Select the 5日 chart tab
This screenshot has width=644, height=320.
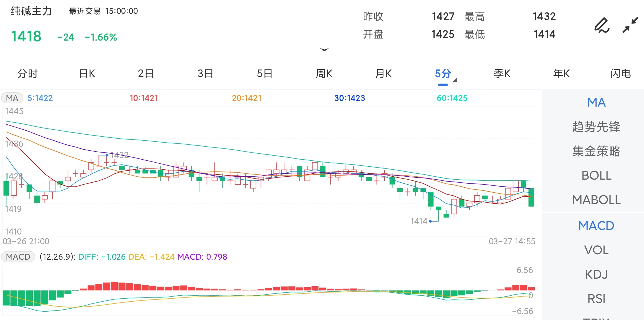tap(265, 74)
